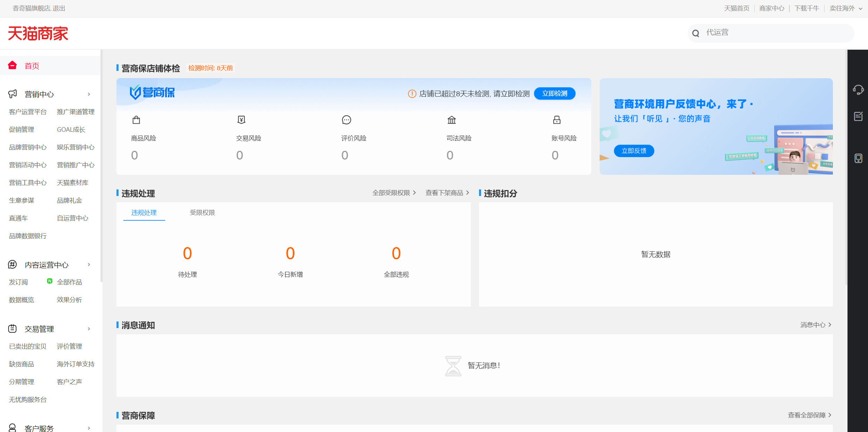The height and width of the screenshot is (432, 868).
Task: Open the headset support icon on right bar
Action: [x=858, y=90]
